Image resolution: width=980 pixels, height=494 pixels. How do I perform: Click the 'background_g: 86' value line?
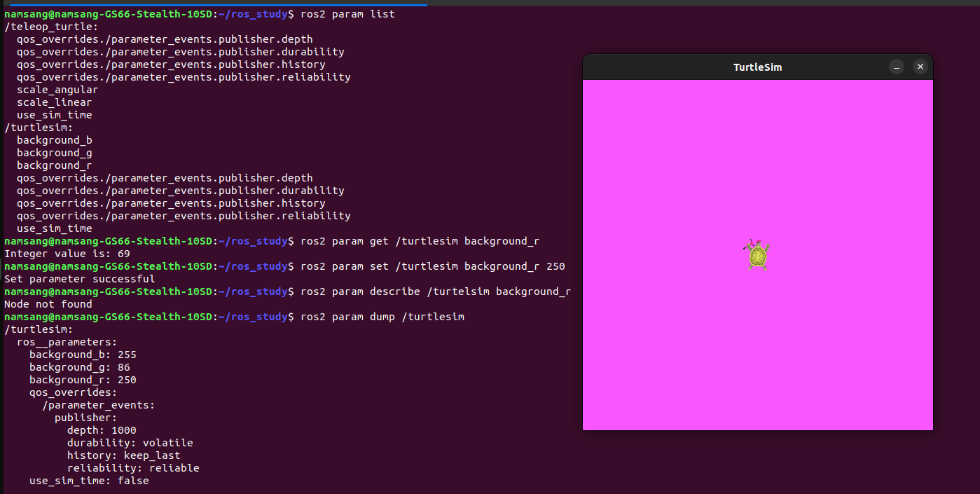[80, 367]
